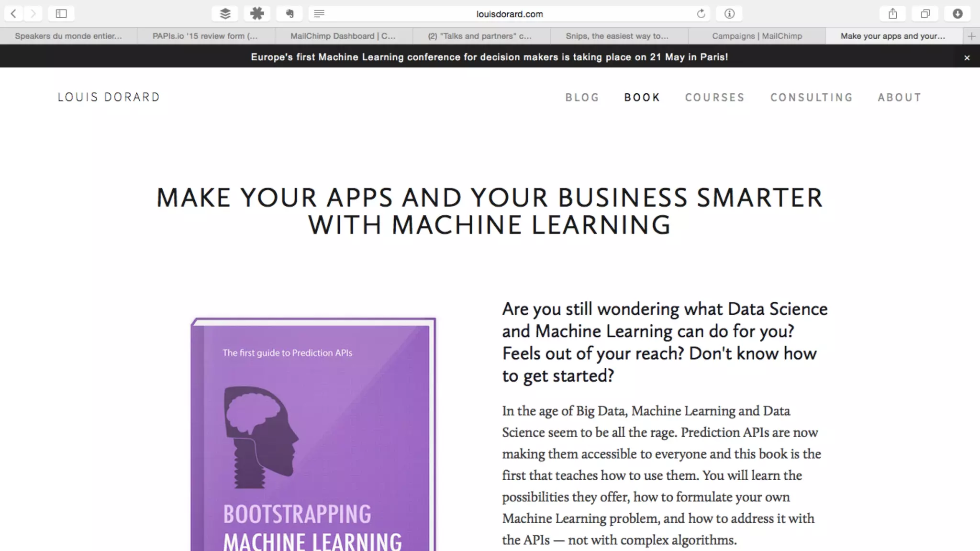Dismiss the conference announcement banner

point(967,58)
